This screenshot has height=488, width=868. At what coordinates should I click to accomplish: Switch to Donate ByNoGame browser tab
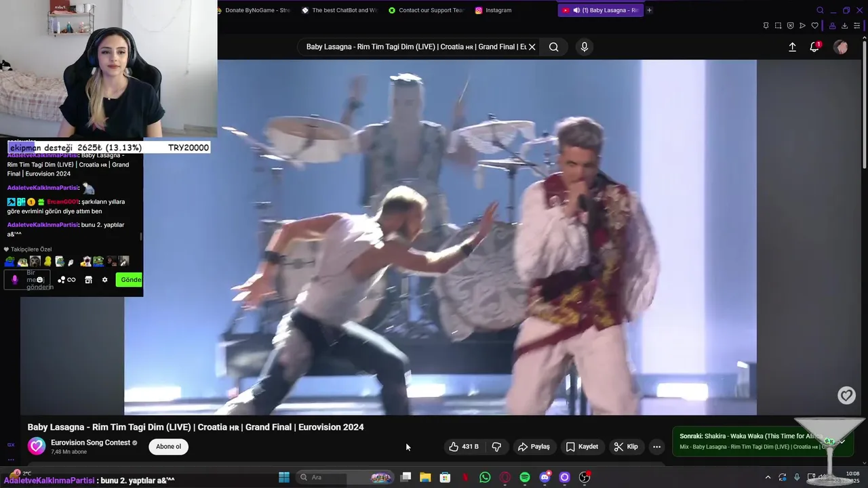pyautogui.click(x=253, y=10)
